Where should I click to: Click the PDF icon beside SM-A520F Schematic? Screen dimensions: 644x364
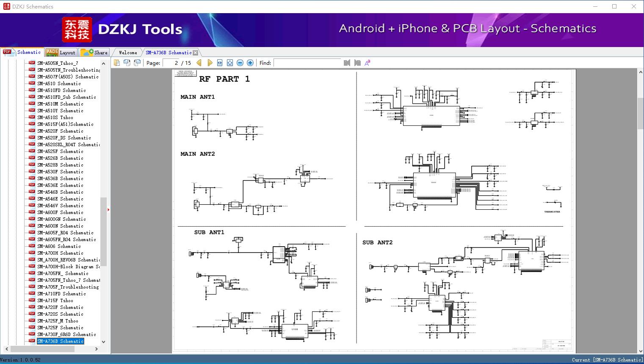pos(32,131)
